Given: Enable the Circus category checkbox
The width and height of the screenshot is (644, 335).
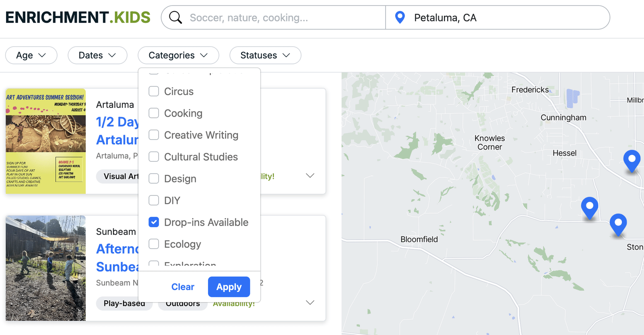Looking at the screenshot, I should click(x=154, y=91).
